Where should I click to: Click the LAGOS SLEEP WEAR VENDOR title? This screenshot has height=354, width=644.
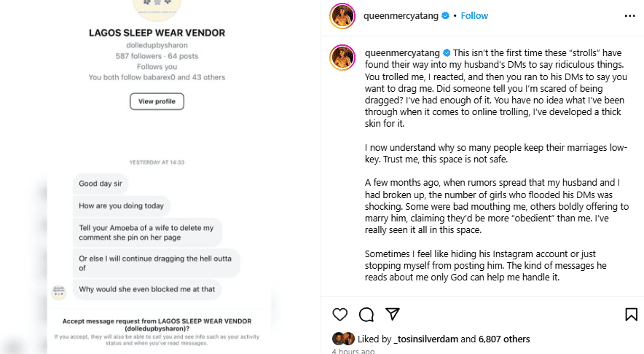[157, 33]
